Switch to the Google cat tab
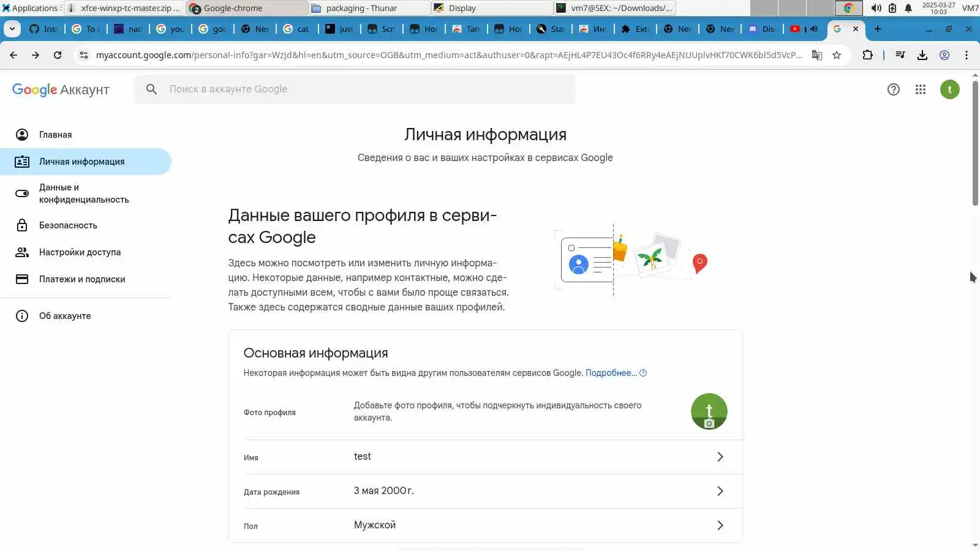This screenshot has width=980, height=551. 297,29
